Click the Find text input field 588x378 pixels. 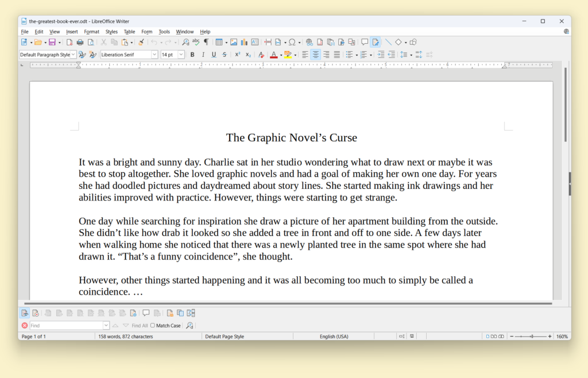click(x=65, y=326)
